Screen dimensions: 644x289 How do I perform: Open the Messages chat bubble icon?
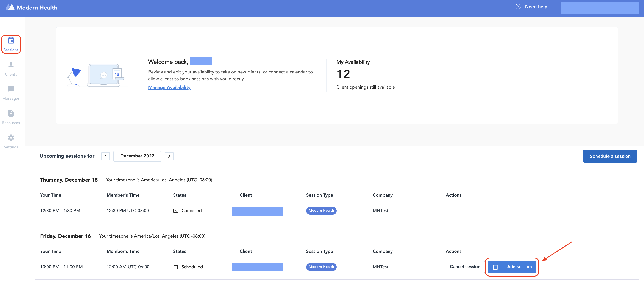tap(11, 89)
